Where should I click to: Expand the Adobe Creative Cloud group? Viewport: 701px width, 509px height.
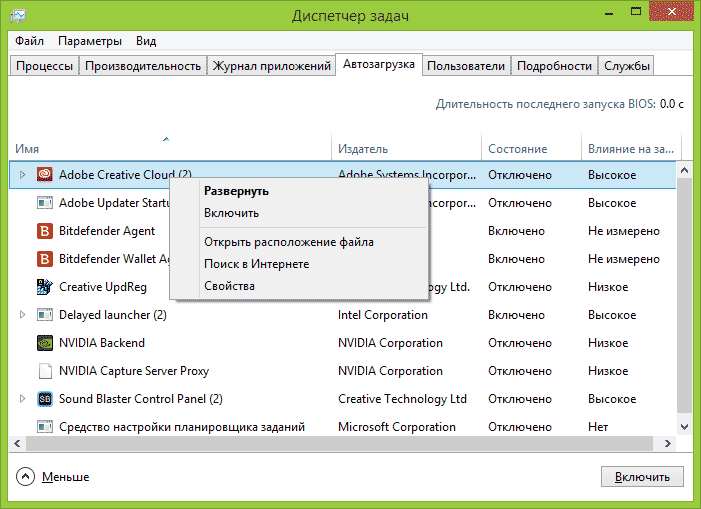tap(22, 175)
